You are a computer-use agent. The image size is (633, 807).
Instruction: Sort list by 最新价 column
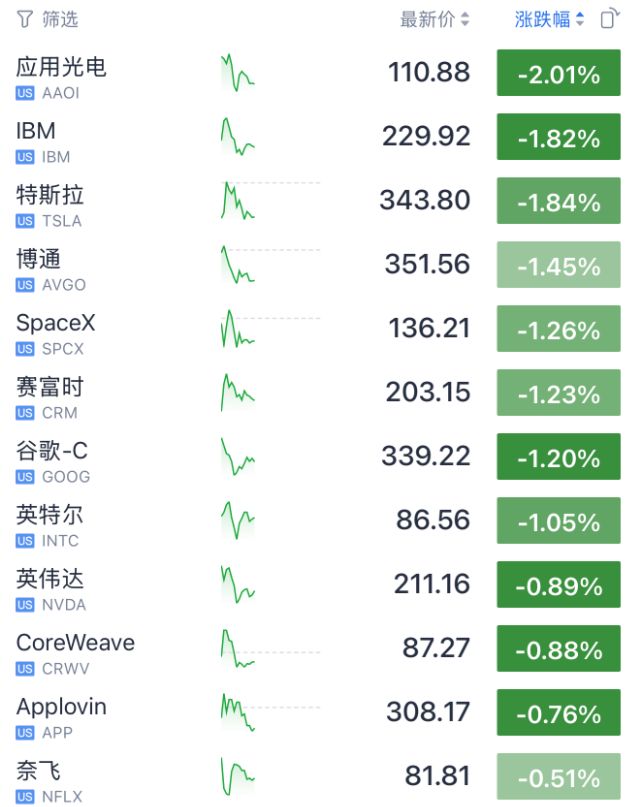click(x=435, y=20)
